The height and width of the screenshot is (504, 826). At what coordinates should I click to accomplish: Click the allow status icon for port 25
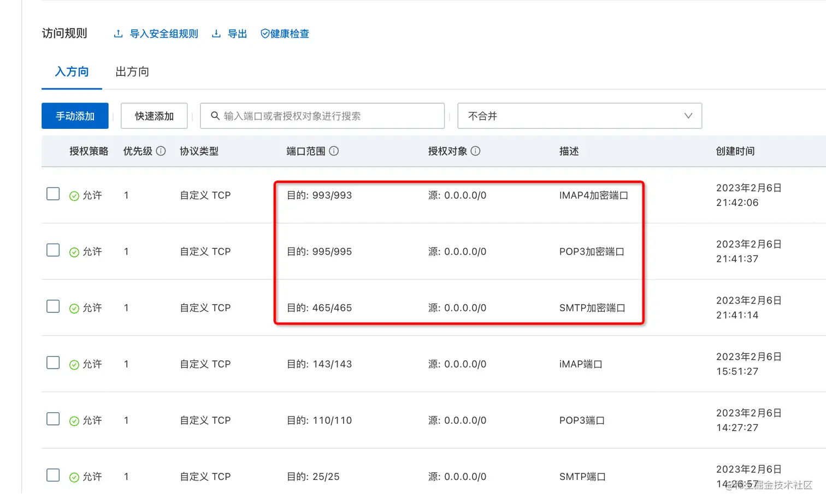[x=74, y=477]
